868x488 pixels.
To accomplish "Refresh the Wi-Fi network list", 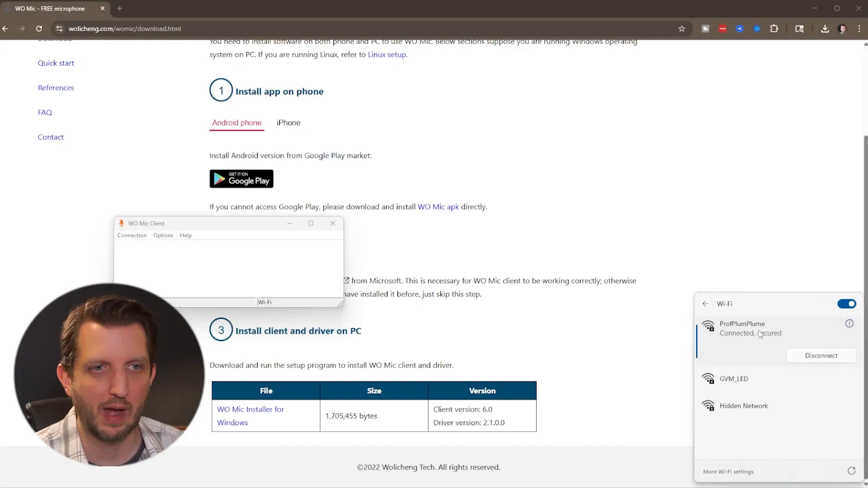I will 851,471.
